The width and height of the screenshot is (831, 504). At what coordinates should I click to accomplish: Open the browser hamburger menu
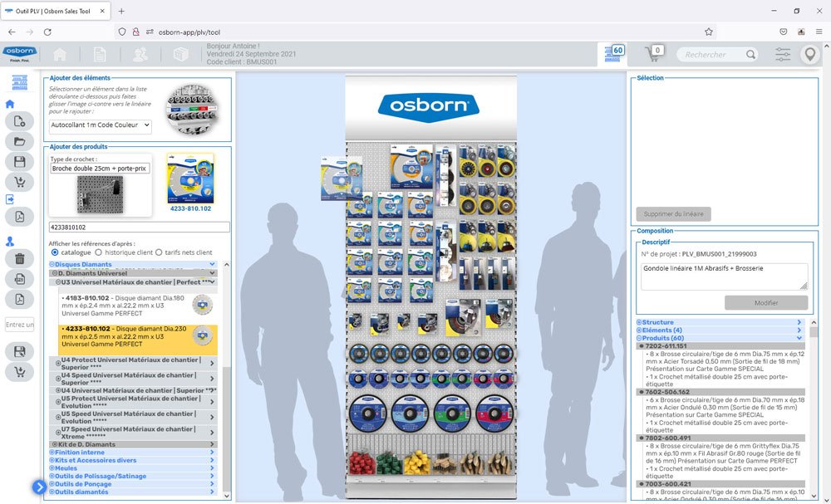click(819, 32)
